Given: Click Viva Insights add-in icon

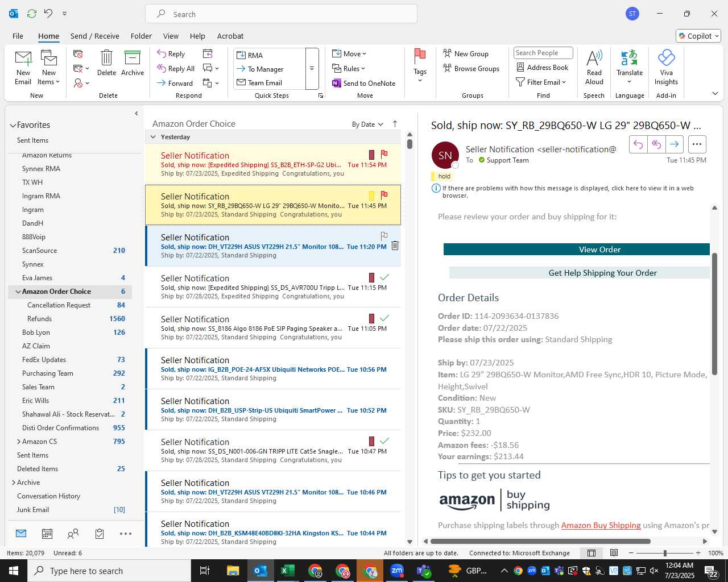Looking at the screenshot, I should point(666,58).
